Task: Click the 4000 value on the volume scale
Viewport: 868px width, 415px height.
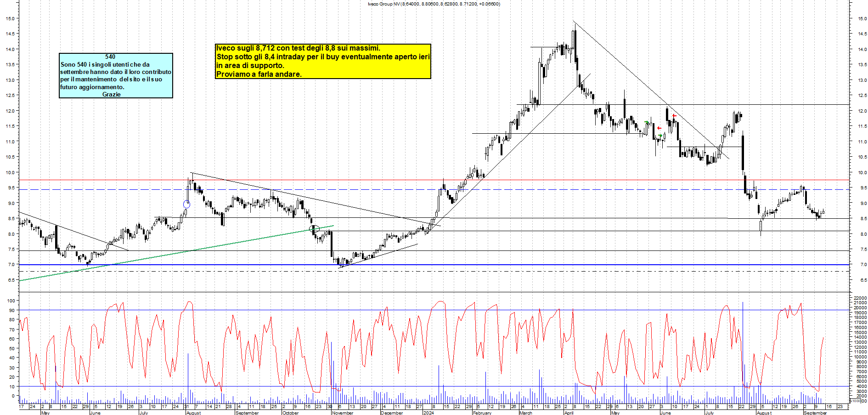Action: pyautogui.click(x=861, y=387)
